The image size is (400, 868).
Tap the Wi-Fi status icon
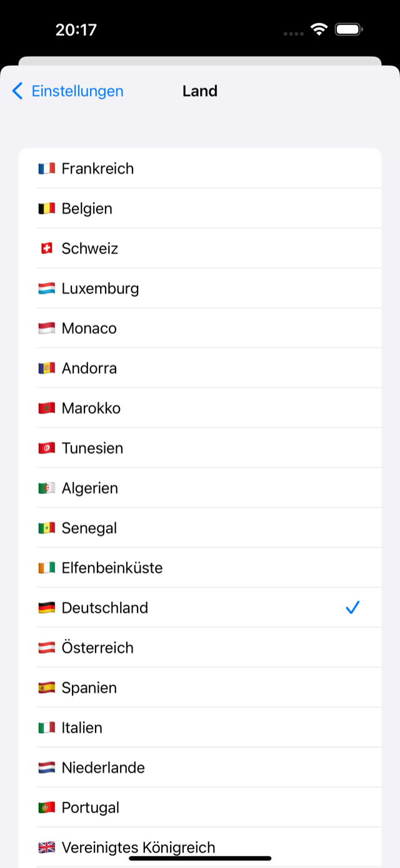coord(319,29)
